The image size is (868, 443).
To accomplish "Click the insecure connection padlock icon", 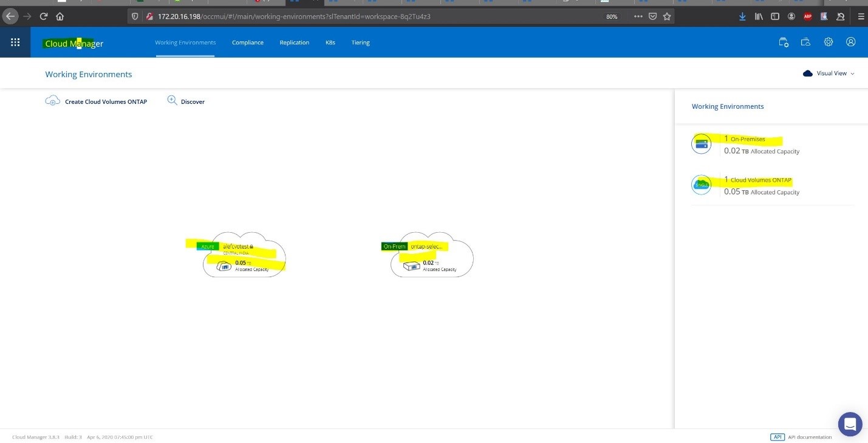I will coord(149,16).
